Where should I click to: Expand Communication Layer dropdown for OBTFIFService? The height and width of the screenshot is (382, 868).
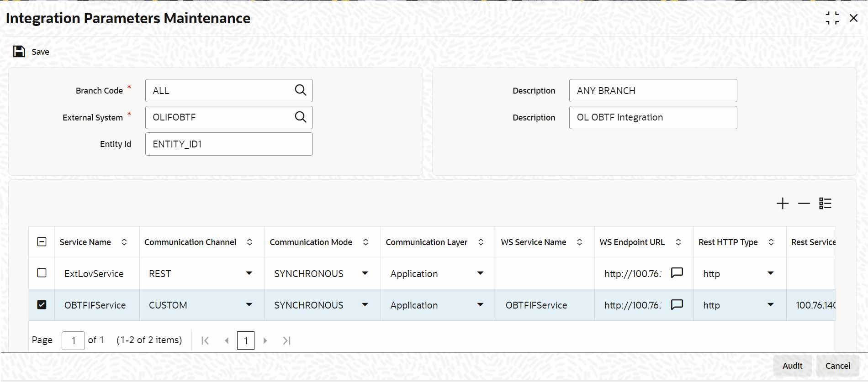480,305
